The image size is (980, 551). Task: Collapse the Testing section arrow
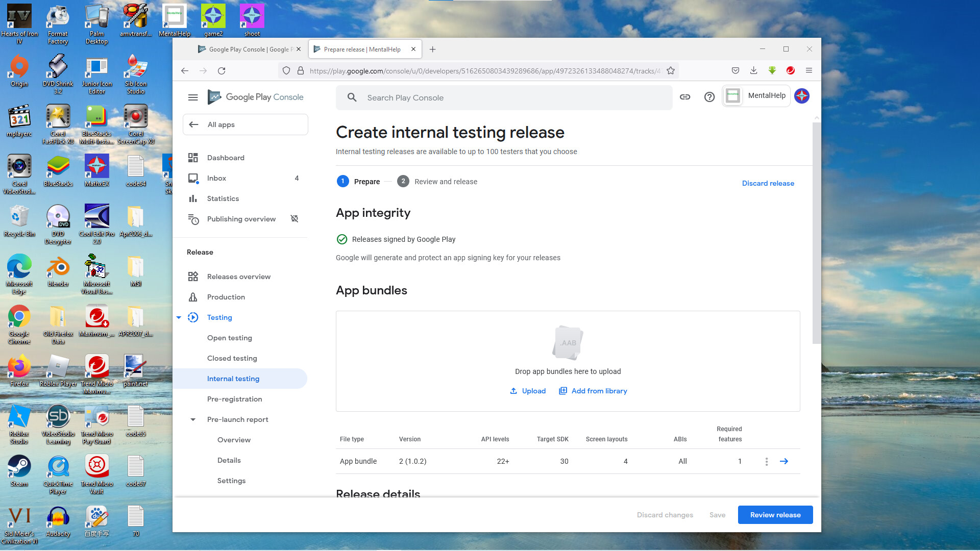(179, 317)
